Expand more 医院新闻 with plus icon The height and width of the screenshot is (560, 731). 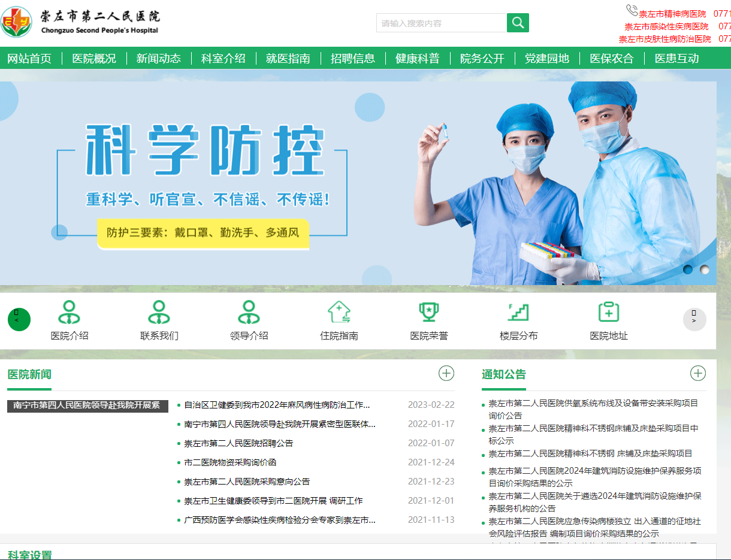[x=446, y=374]
